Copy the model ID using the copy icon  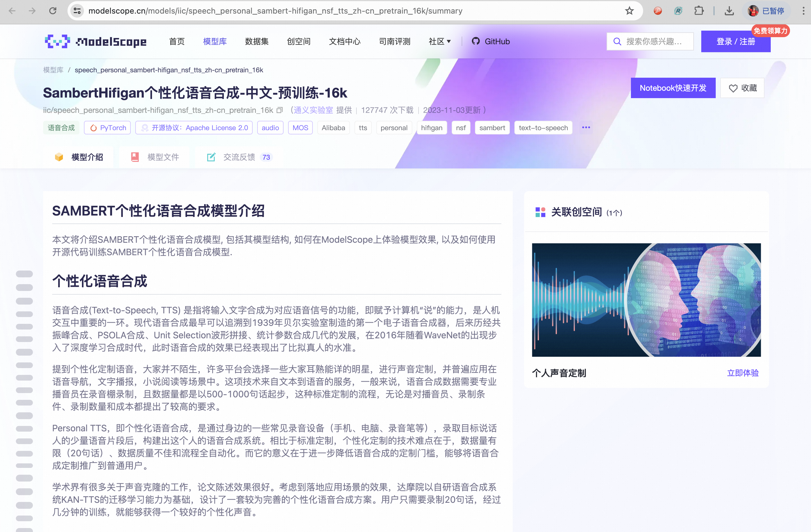[x=279, y=110]
